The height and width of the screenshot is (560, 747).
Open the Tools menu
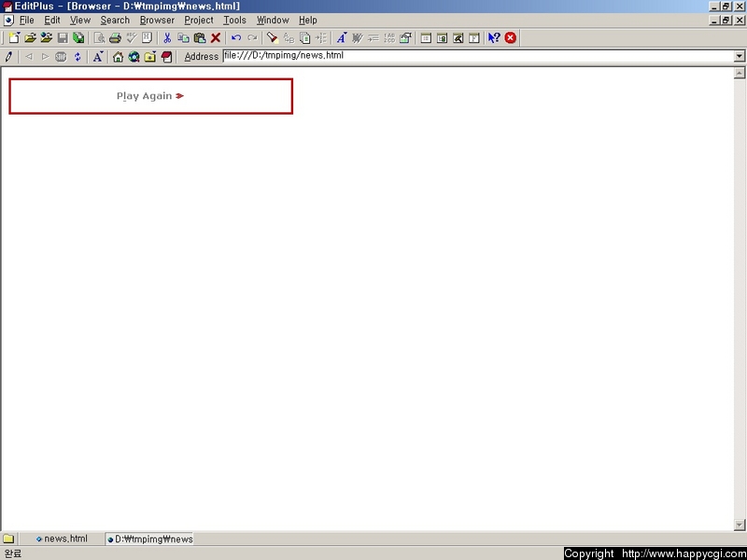235,20
